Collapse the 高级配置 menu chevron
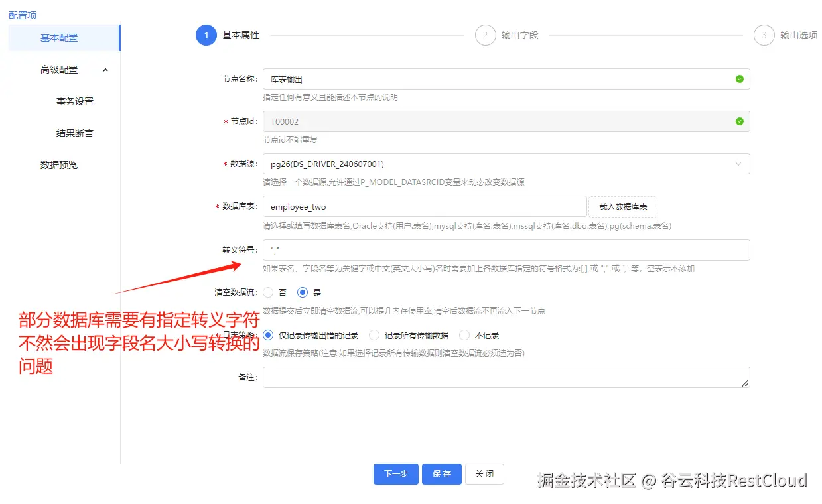 point(105,70)
